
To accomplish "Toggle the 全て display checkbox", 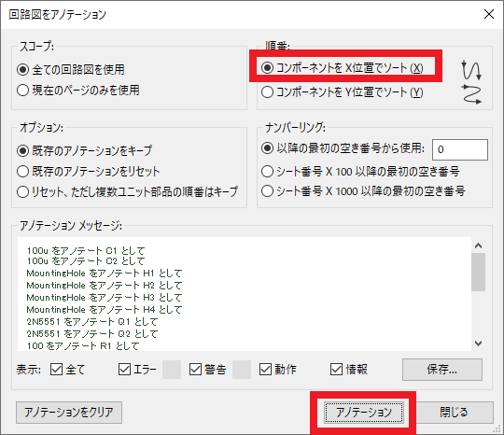I will coord(67,370).
